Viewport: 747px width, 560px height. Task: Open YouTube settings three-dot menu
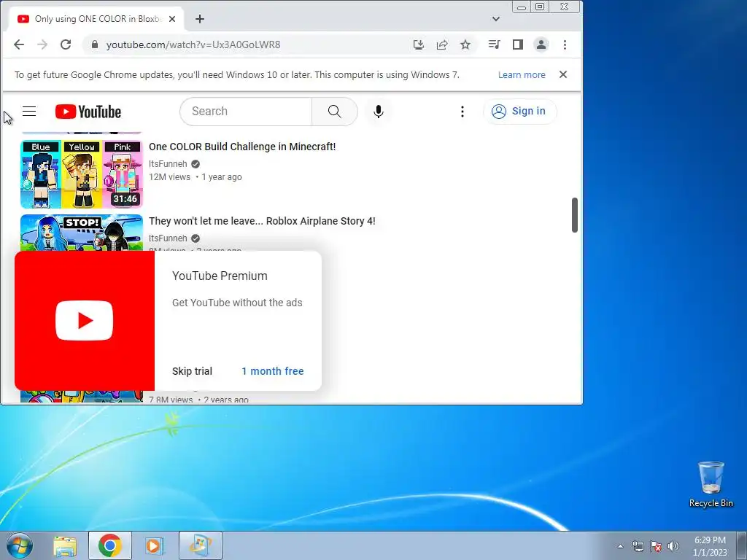coord(462,112)
